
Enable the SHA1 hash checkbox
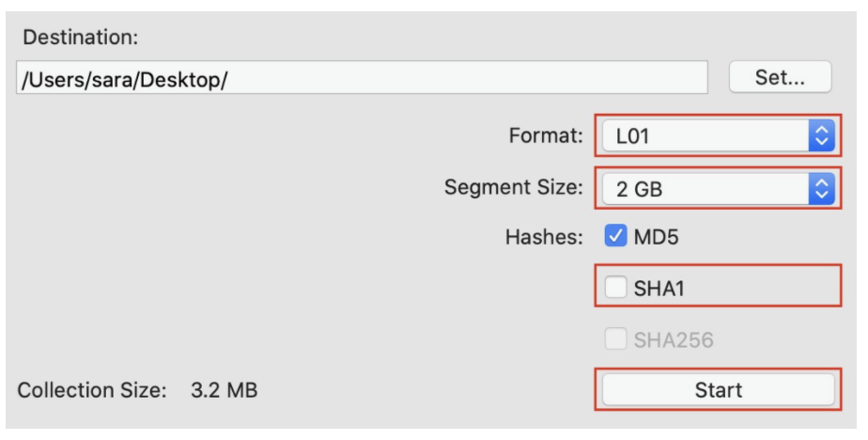[x=615, y=287]
